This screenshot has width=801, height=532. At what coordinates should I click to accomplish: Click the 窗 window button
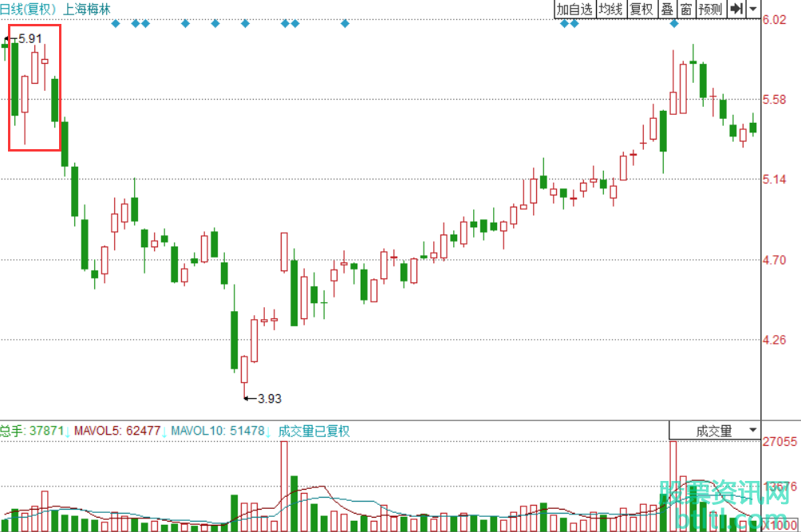pyautogui.click(x=686, y=9)
